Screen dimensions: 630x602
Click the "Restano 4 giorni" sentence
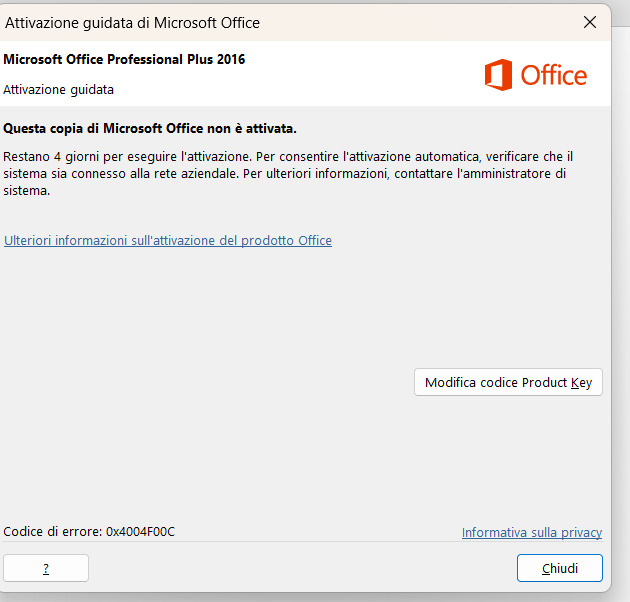click(127, 156)
